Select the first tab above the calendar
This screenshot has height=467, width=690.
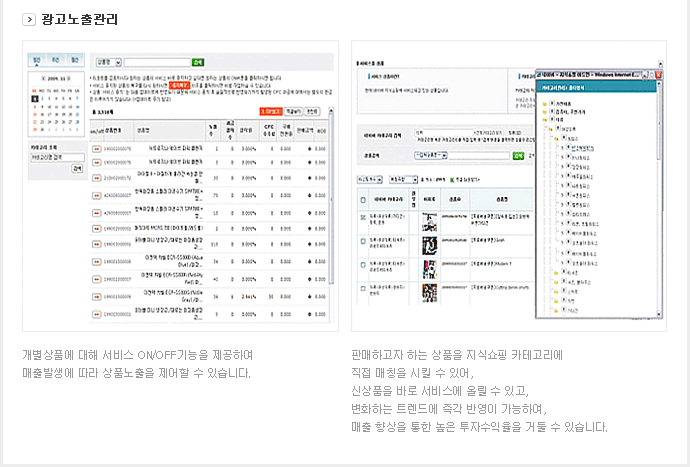pyautogui.click(x=37, y=61)
